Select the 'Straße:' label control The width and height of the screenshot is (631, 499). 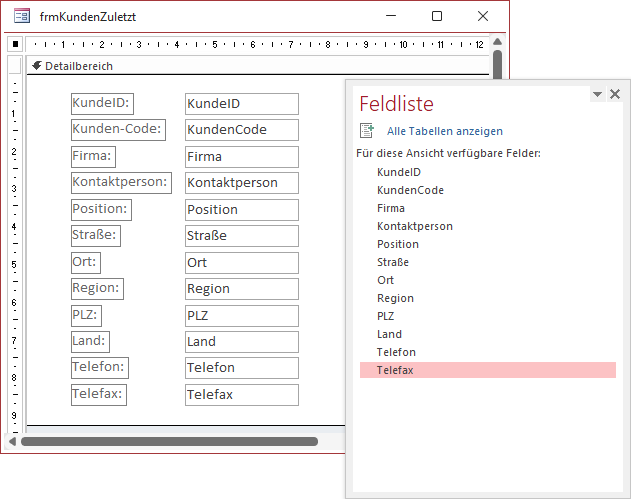pos(96,235)
